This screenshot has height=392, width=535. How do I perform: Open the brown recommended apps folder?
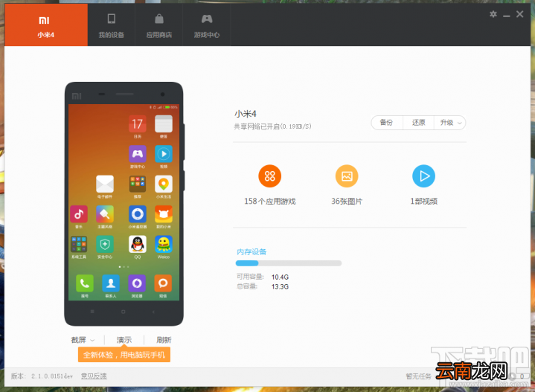pyautogui.click(x=137, y=184)
